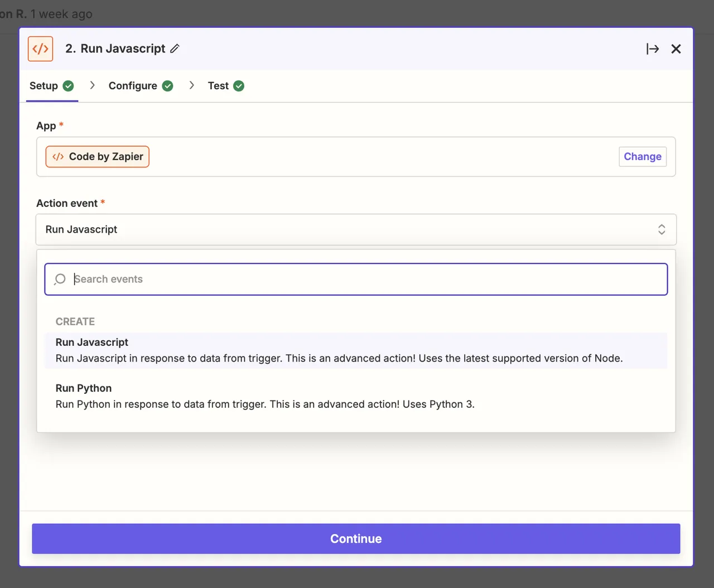Switch to the Configure tab
714x588 pixels.
141,86
